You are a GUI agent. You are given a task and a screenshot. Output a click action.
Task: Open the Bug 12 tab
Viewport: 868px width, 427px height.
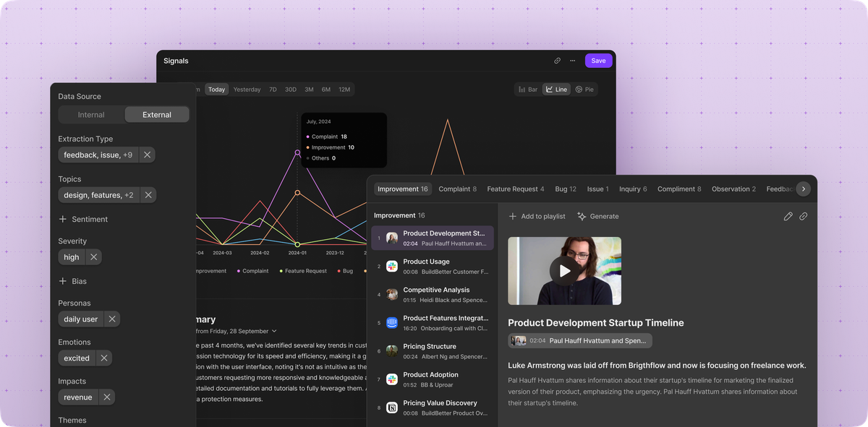(566, 189)
